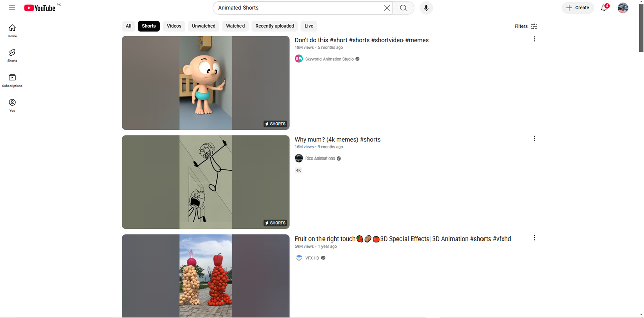This screenshot has width=644, height=318.
Task: Open account avatar menu
Action: click(623, 8)
